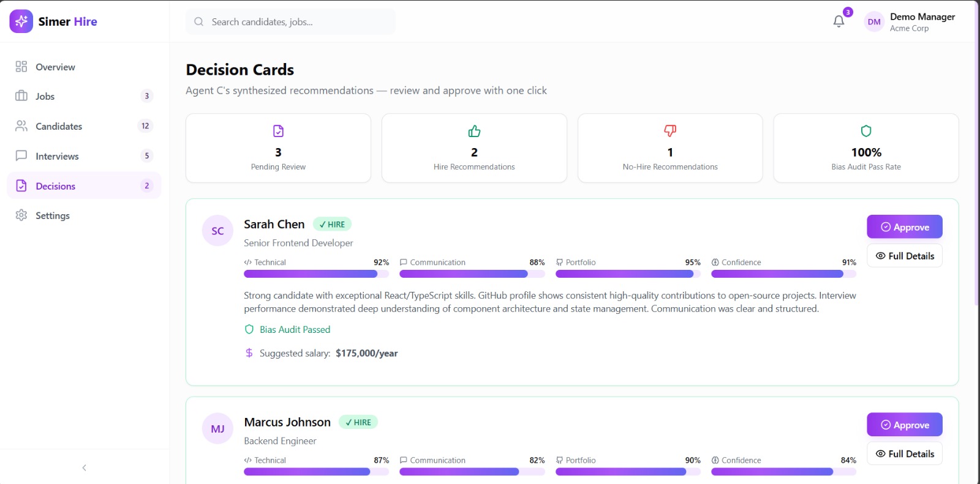Click the "Senior Frontend Developer" role text
Image resolution: width=980 pixels, height=484 pixels.
pos(298,243)
